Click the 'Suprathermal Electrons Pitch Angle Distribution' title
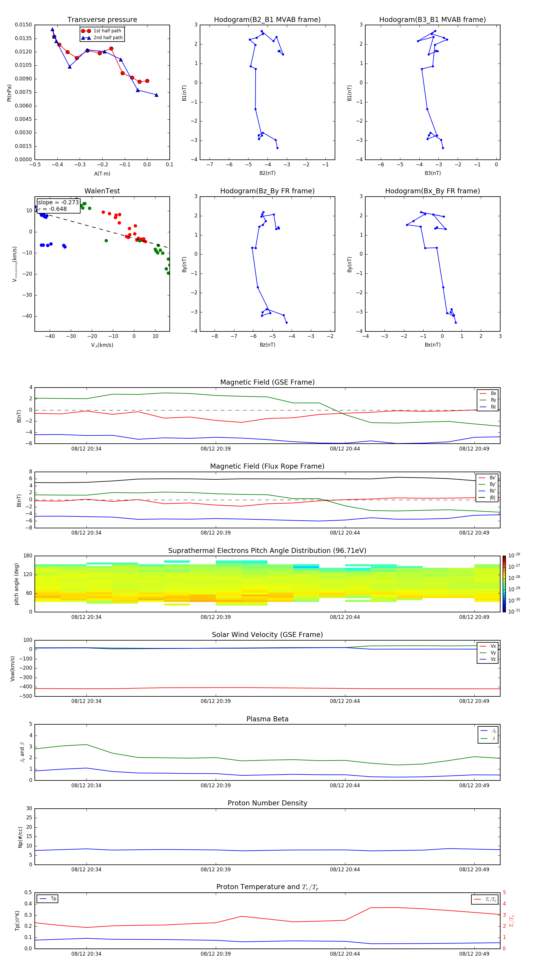The height and width of the screenshot is (980, 535). [x=267, y=551]
